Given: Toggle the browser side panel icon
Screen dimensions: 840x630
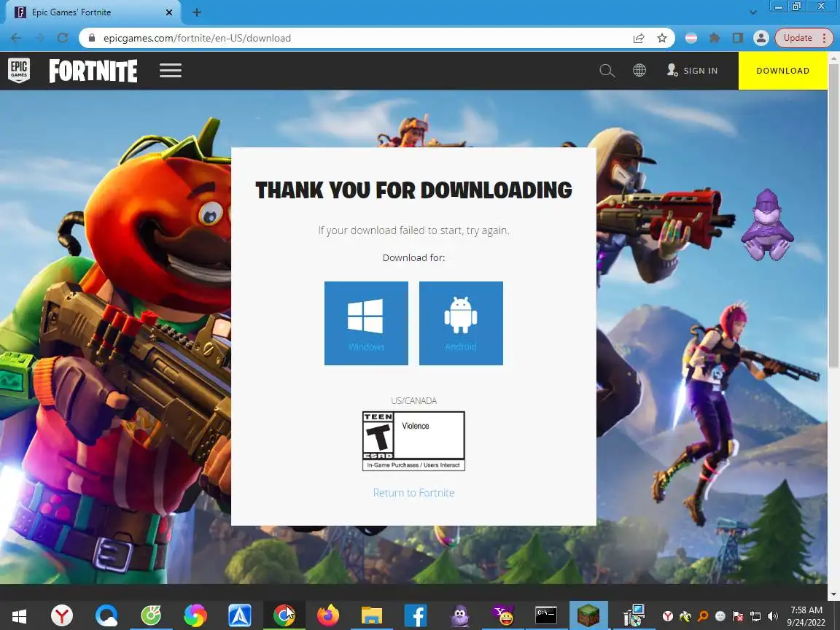Looking at the screenshot, I should pyautogui.click(x=738, y=38).
